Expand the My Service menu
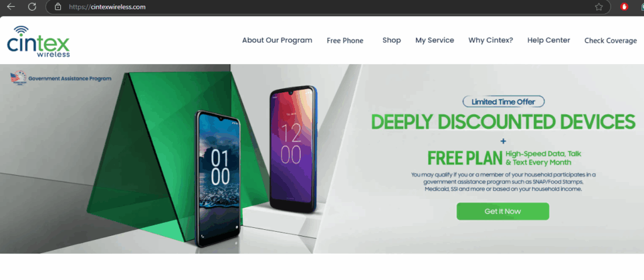Image resolution: width=644 pixels, height=280 pixels. pyautogui.click(x=435, y=40)
